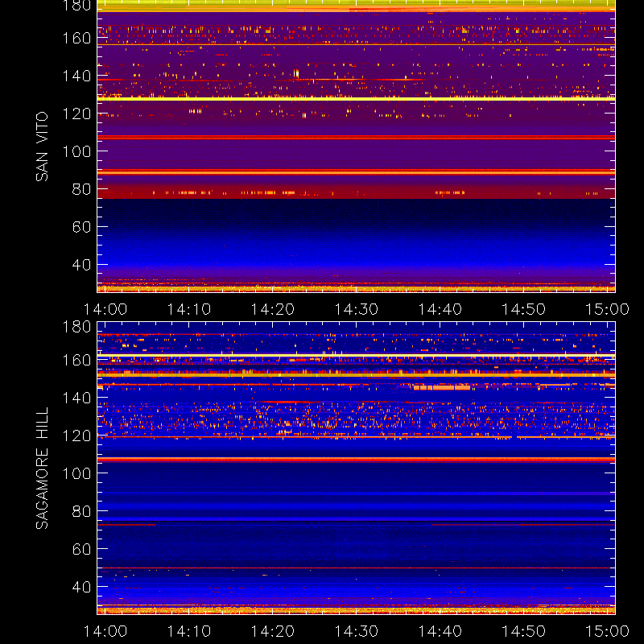Screen dimensions: 644x644
Task: Click 14:10 time label under San Vito plot
Action: coord(189,309)
